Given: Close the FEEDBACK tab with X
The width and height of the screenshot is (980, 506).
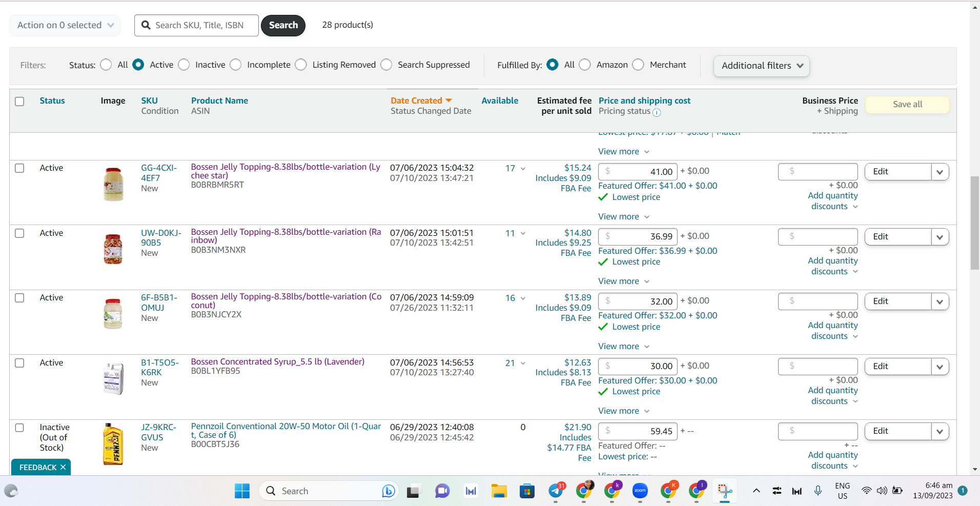Looking at the screenshot, I should click(x=63, y=467).
